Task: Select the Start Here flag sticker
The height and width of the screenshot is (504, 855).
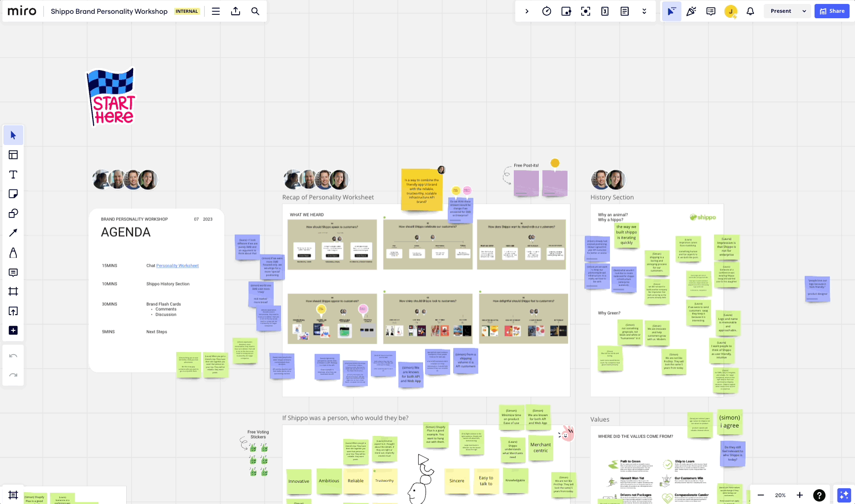Action: 111,97
